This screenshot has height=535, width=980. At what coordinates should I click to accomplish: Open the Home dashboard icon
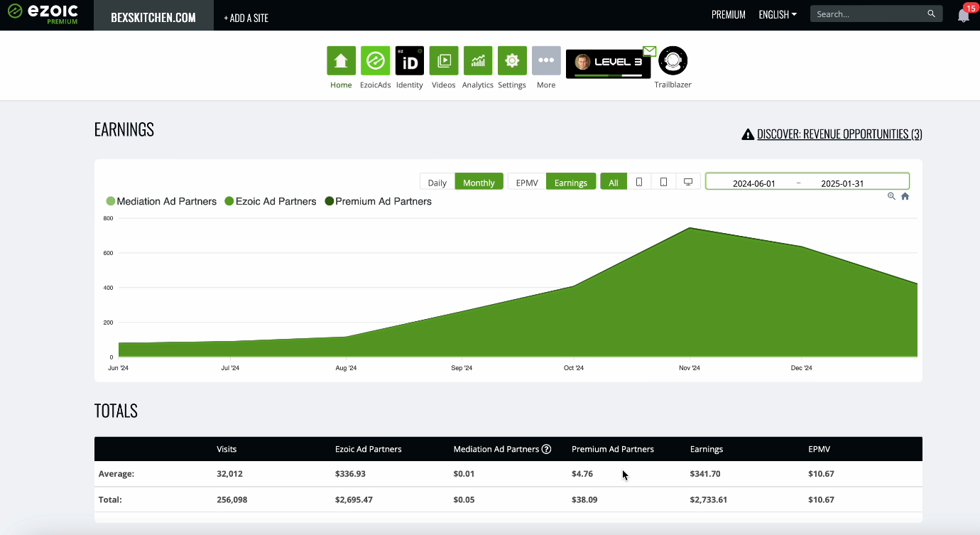coord(341,60)
